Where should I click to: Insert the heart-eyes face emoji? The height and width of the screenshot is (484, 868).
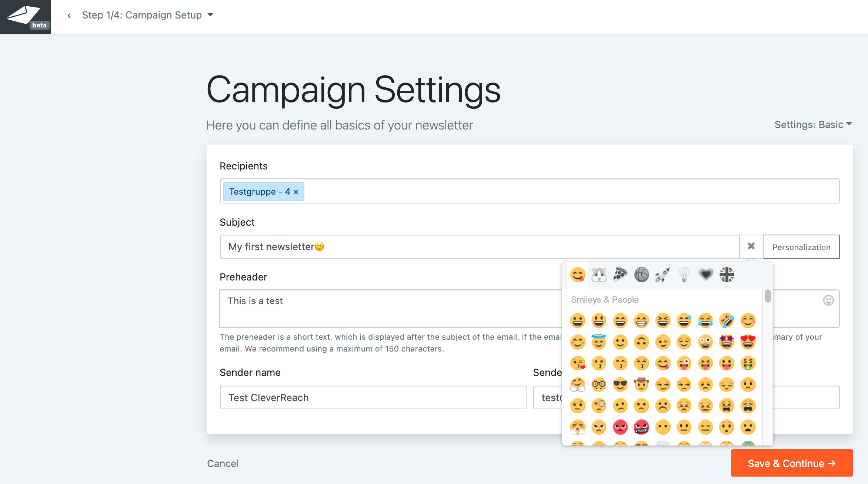[x=748, y=342]
